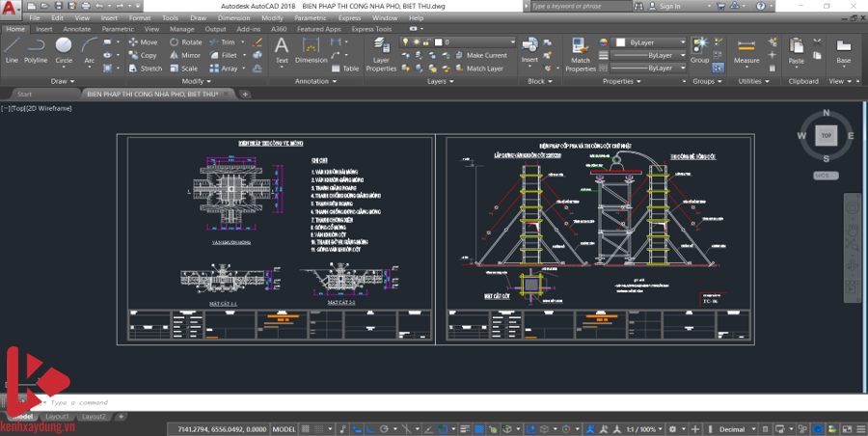Click the Polyline tool
Screen dimensions: 868x436
pyautogui.click(x=37, y=50)
